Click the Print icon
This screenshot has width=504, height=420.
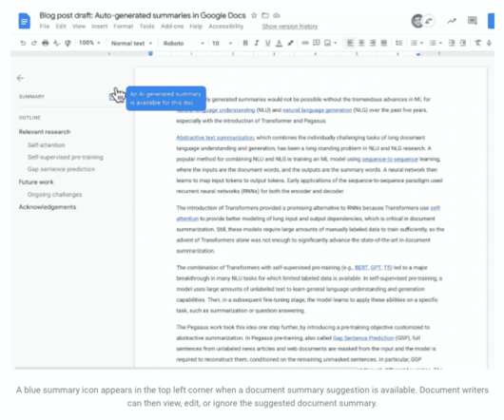pyautogui.click(x=46, y=43)
